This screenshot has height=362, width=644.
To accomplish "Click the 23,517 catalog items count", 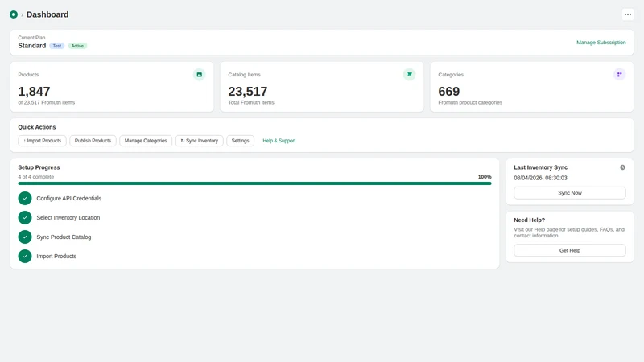I will (248, 91).
